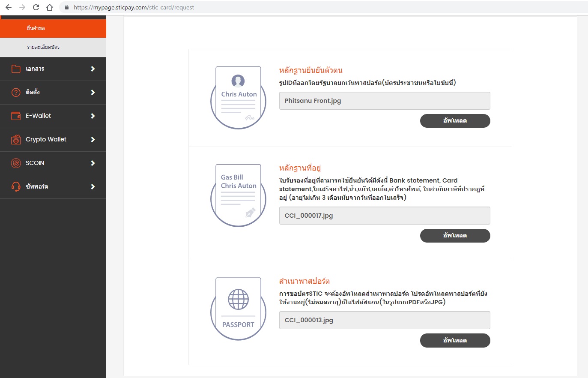Open the Crypto Wallet sidebar menu
The height and width of the screenshot is (378, 588).
tap(53, 140)
